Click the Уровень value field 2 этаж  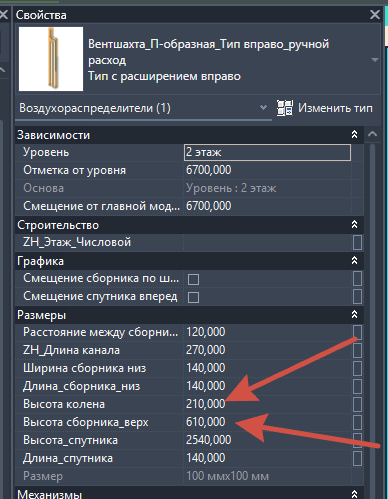click(267, 152)
